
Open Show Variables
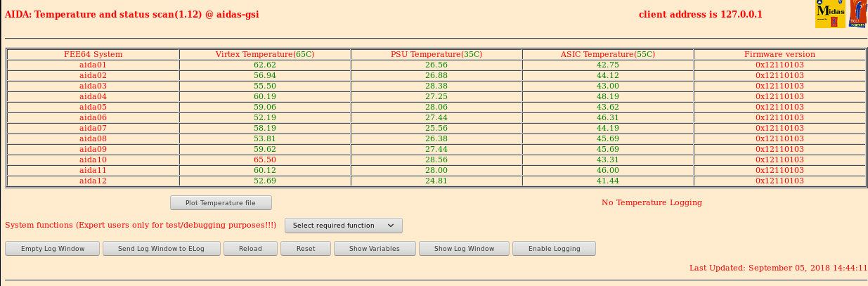(375, 248)
